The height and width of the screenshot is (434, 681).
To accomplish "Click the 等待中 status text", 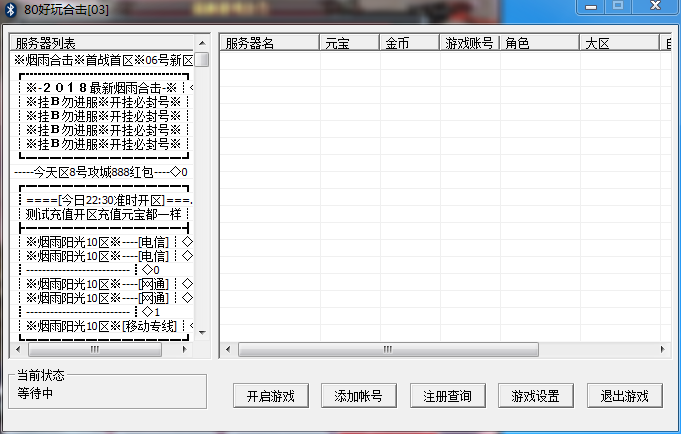I will point(35,394).
